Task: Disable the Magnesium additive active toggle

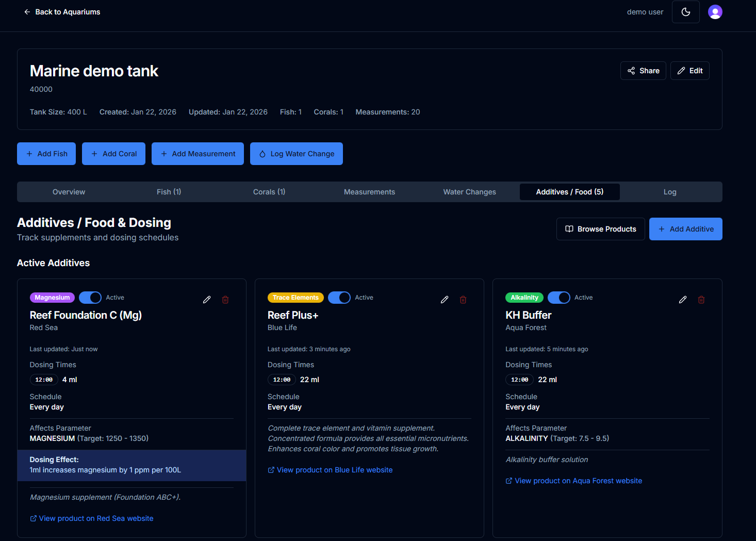Action: click(x=90, y=298)
